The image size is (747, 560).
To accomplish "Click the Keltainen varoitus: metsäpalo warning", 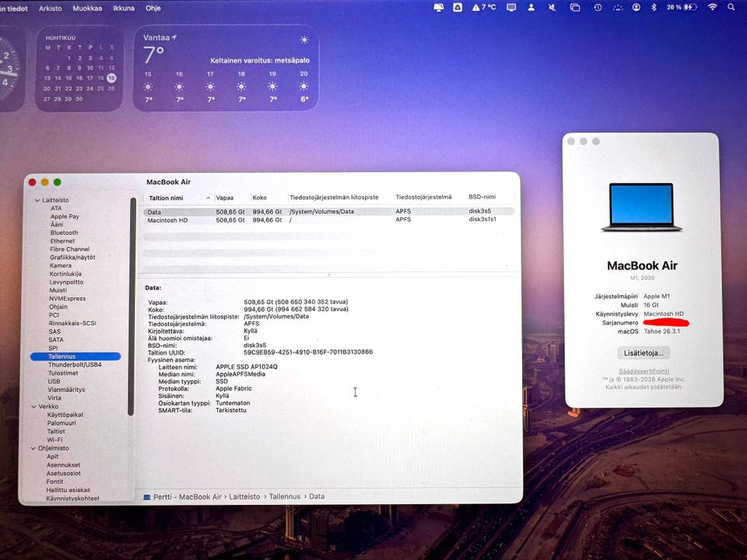I will coord(260,61).
